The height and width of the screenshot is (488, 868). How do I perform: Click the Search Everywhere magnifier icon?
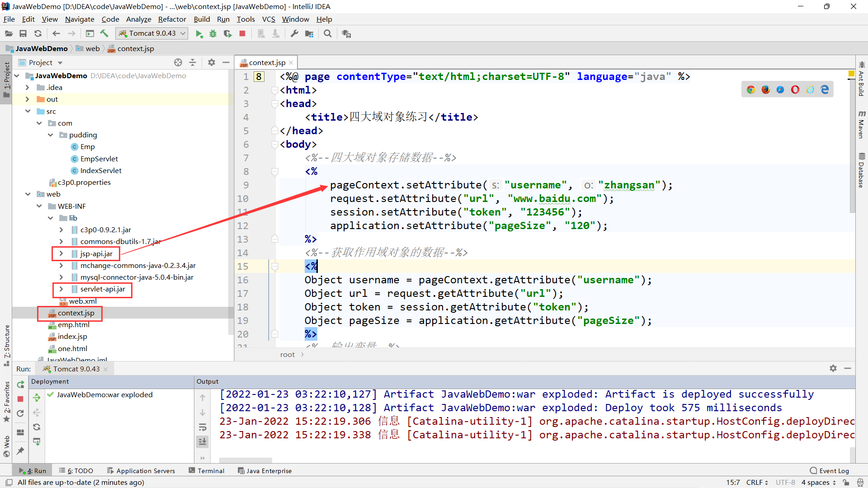328,33
